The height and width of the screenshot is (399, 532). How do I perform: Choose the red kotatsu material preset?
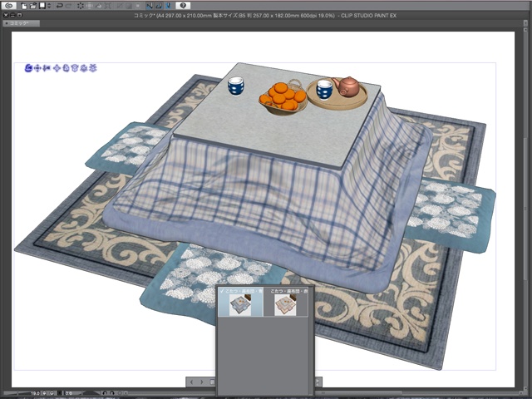(x=286, y=302)
